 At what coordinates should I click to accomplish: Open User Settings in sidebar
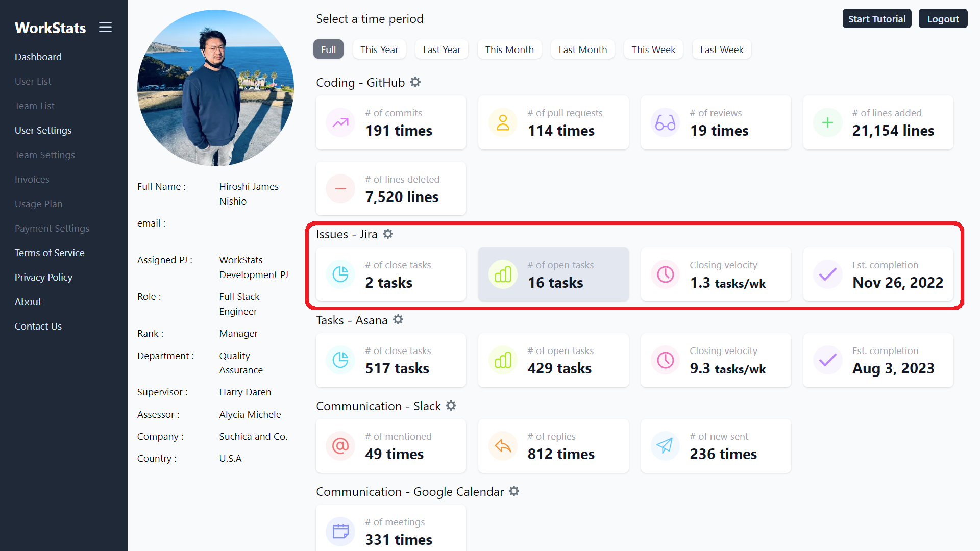coord(43,130)
